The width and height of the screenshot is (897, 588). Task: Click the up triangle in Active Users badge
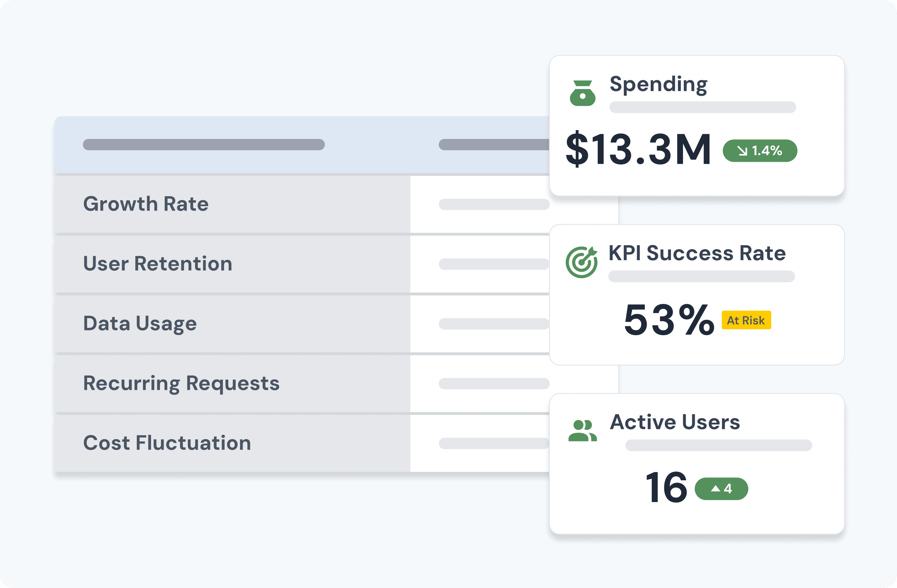(715, 488)
